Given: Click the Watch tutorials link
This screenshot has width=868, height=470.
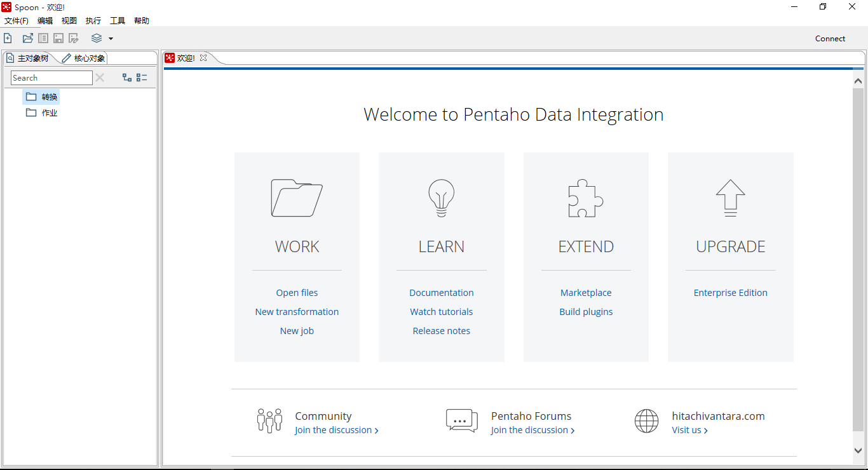Looking at the screenshot, I should pyautogui.click(x=442, y=312).
